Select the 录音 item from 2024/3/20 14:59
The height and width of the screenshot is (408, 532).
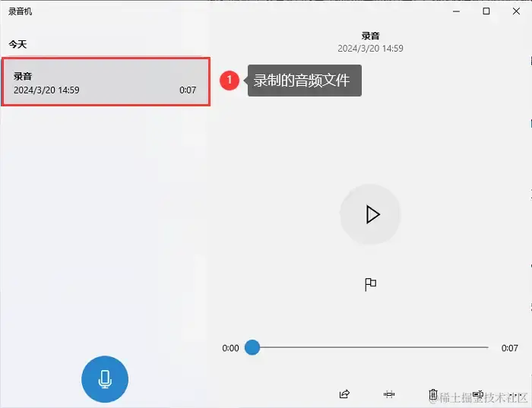tap(106, 82)
